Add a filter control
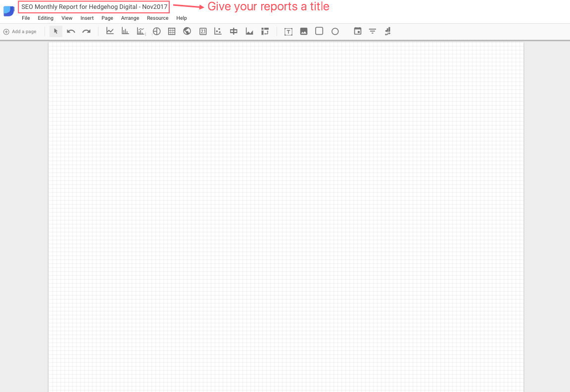This screenshot has height=392, width=570. click(372, 31)
